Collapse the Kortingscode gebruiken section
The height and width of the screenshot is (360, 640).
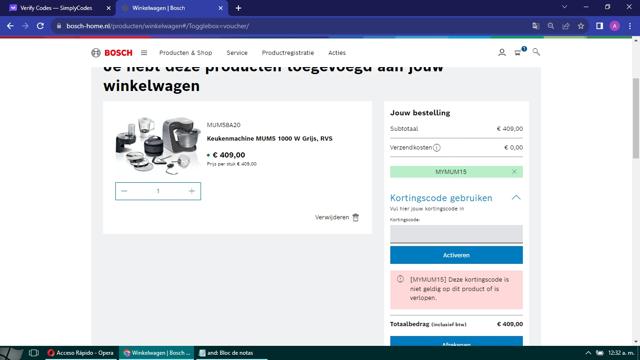[516, 198]
